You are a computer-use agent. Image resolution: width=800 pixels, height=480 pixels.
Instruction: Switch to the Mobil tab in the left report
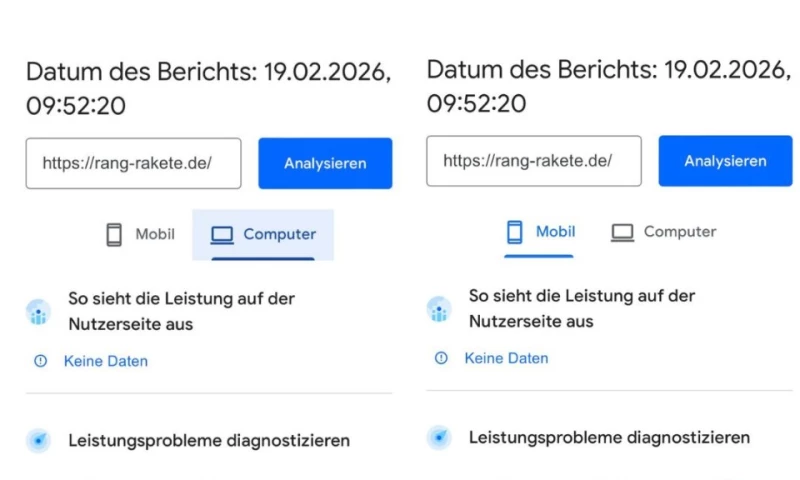pyautogui.click(x=140, y=235)
